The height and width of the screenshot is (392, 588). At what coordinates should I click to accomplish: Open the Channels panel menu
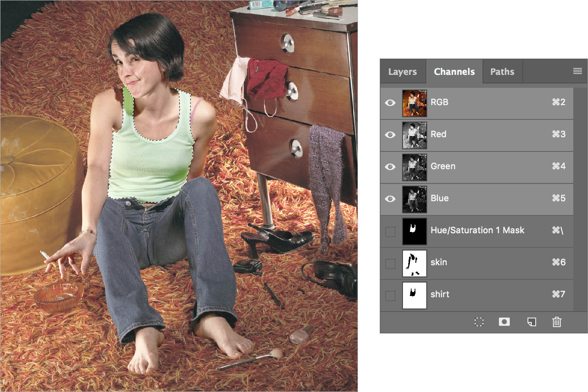pos(578,71)
